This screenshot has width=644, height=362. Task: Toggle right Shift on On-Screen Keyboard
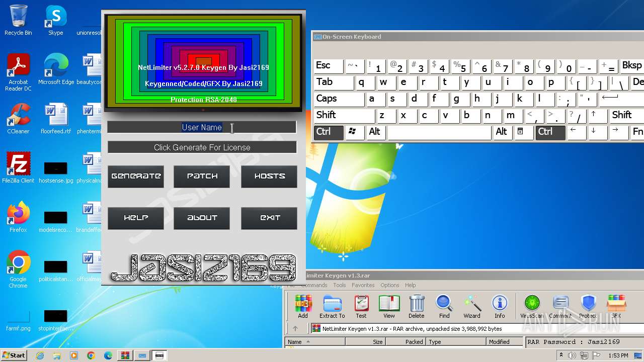[626, 116]
